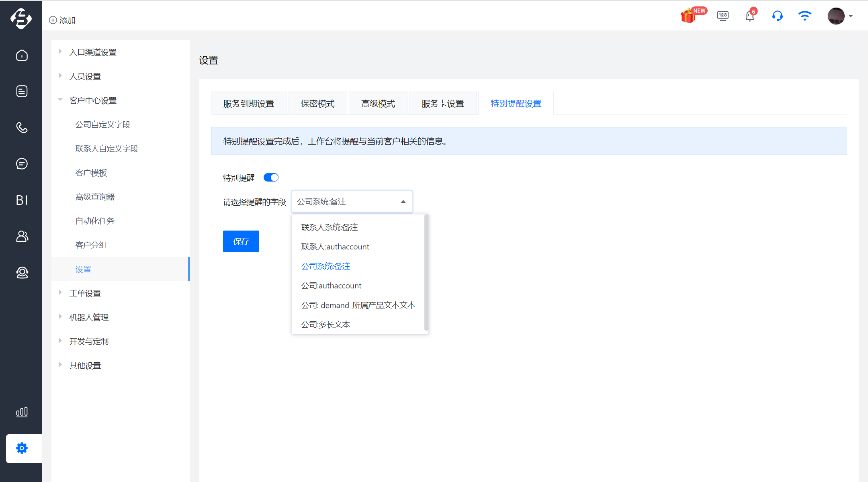Screen dimensions: 868x482
Task: Open the home icon in sidebar
Action: click(x=22, y=55)
